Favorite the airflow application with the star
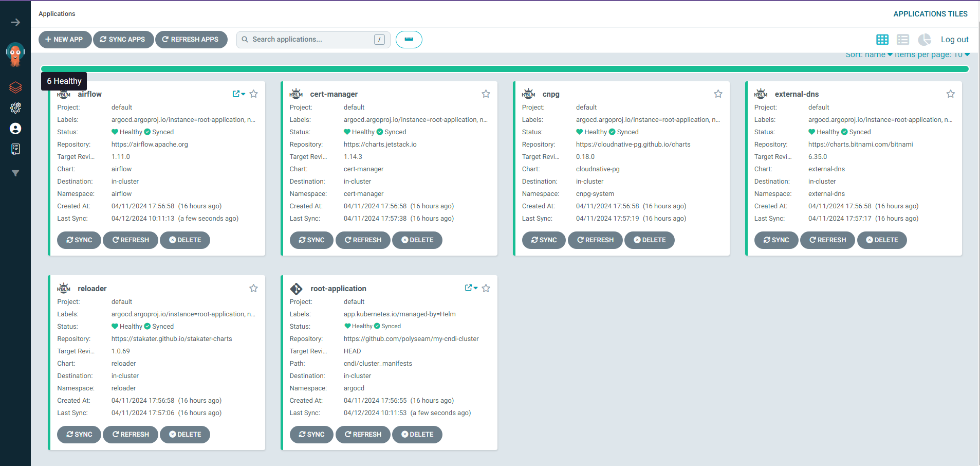Image resolution: width=980 pixels, height=466 pixels. click(x=253, y=94)
